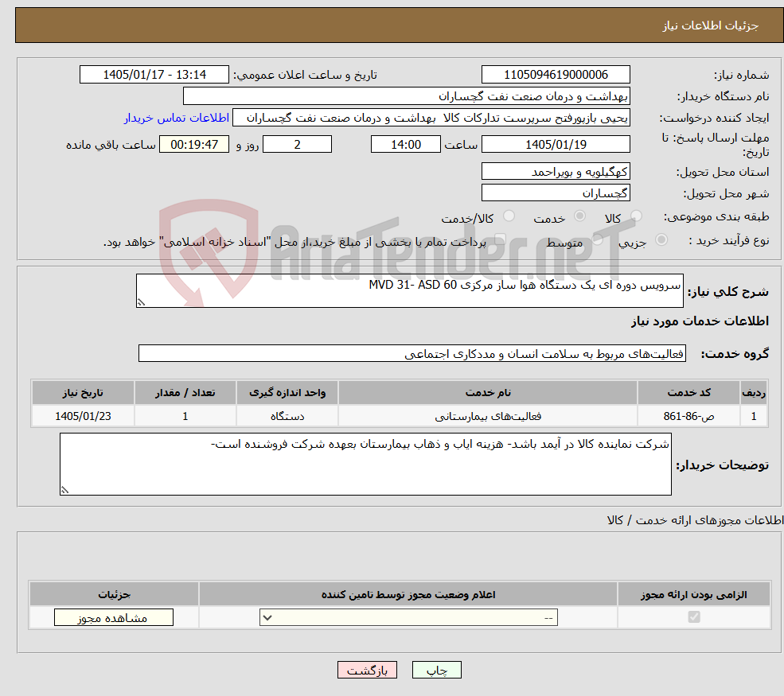Click the الزامی بودن ارائه مجوز header

point(693,594)
